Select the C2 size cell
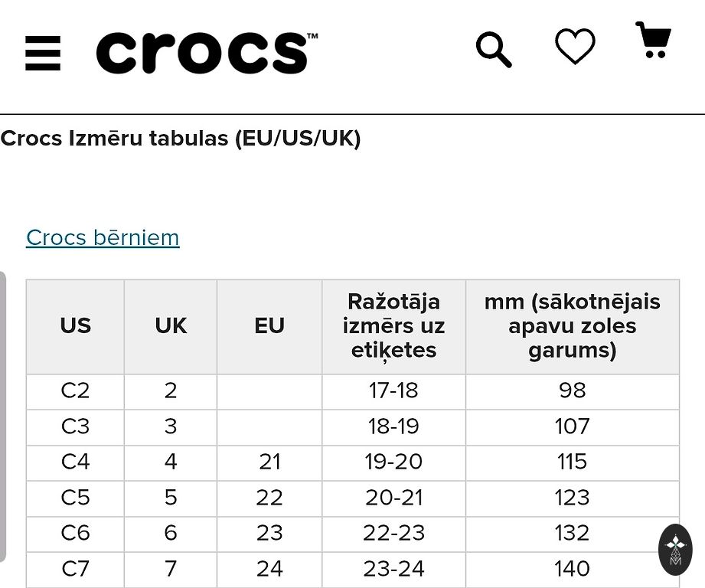 (75, 390)
